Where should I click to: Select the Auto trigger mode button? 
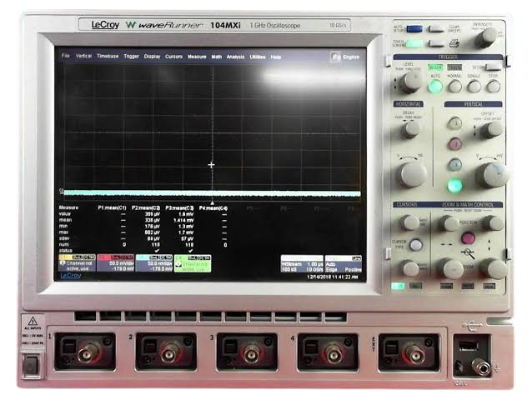pyautogui.click(x=435, y=87)
